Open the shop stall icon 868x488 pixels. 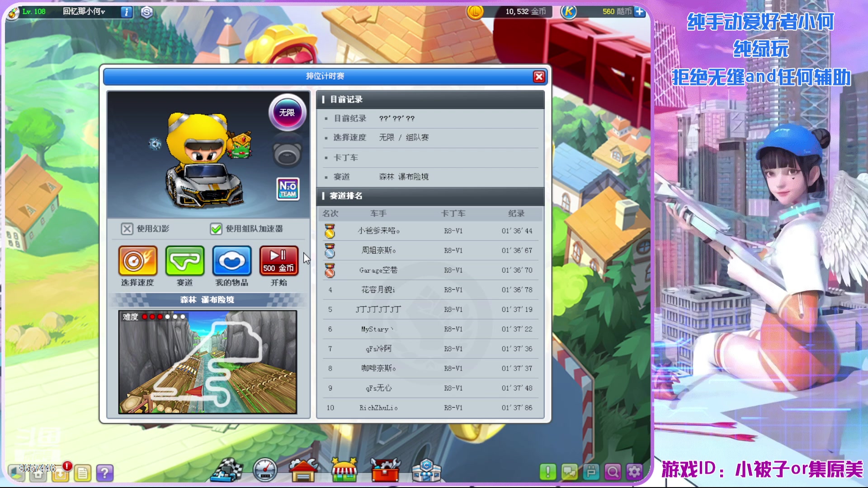344,470
